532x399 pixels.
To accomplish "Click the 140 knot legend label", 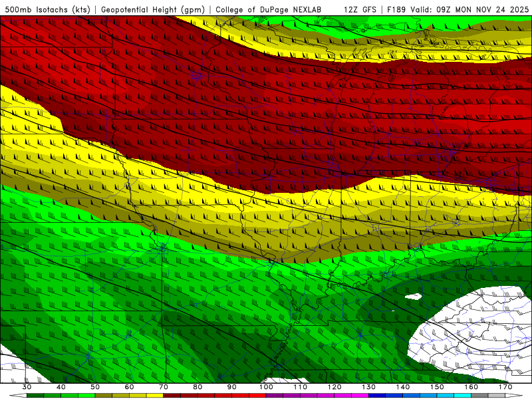I will click(x=403, y=387).
